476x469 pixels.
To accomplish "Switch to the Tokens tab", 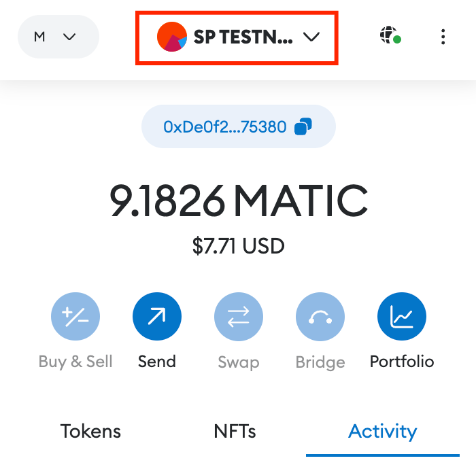I will [x=90, y=431].
